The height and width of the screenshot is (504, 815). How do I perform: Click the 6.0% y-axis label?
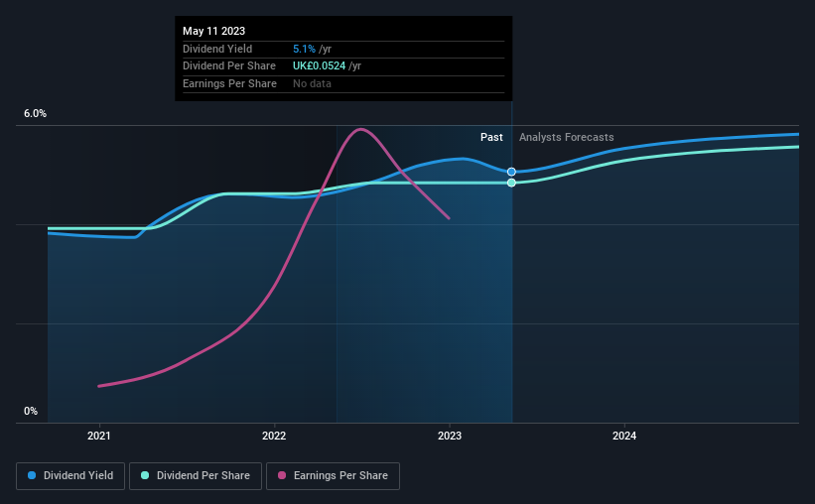35,114
